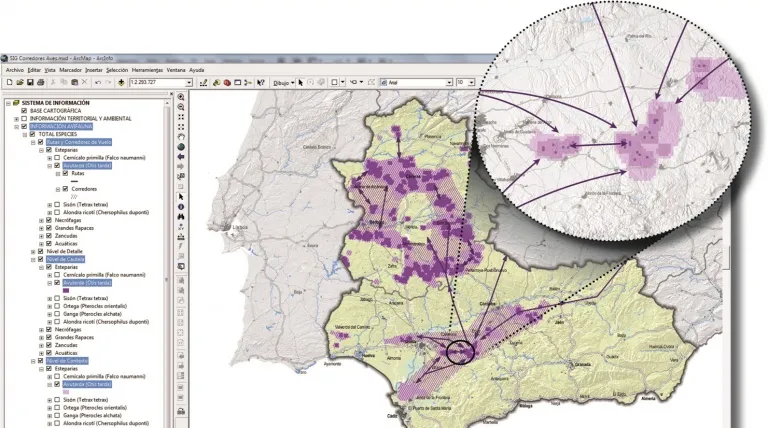Screen dimensions: 768x428
Task: Select the Pan hand tool
Action: [181, 137]
